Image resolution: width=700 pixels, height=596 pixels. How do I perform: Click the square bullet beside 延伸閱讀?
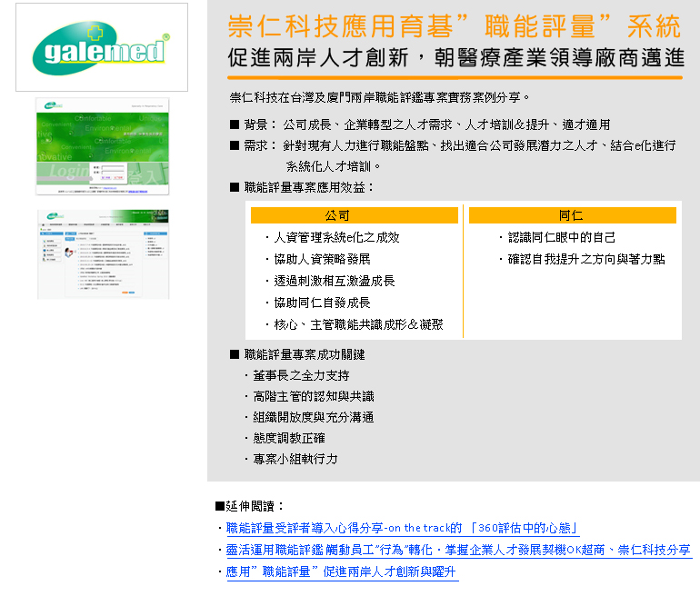click(219, 506)
